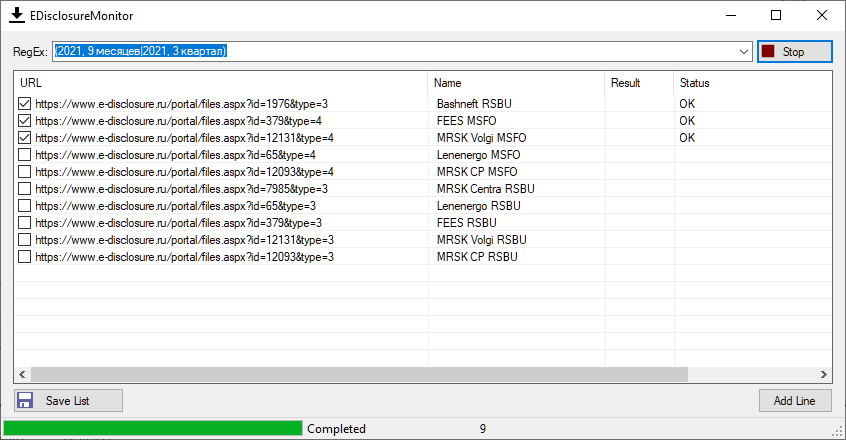Check the MRSK CP RSBU row checkbox
Image resolution: width=846 pixels, height=440 pixels.
pos(24,257)
